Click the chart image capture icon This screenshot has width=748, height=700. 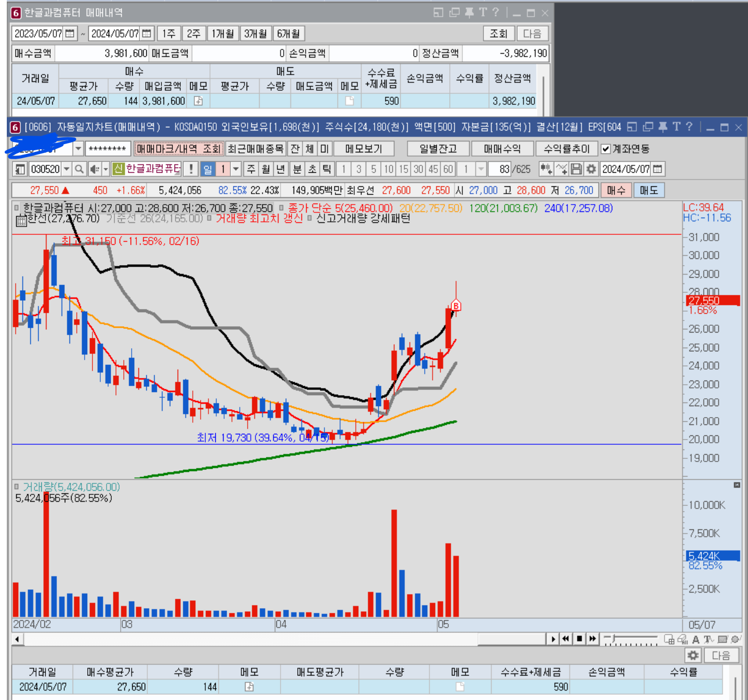click(722, 639)
